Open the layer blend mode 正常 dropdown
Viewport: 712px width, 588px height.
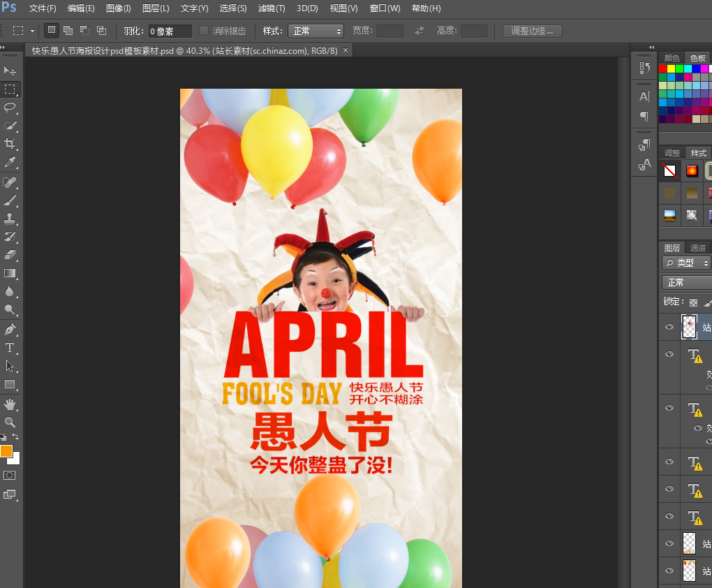(x=686, y=282)
